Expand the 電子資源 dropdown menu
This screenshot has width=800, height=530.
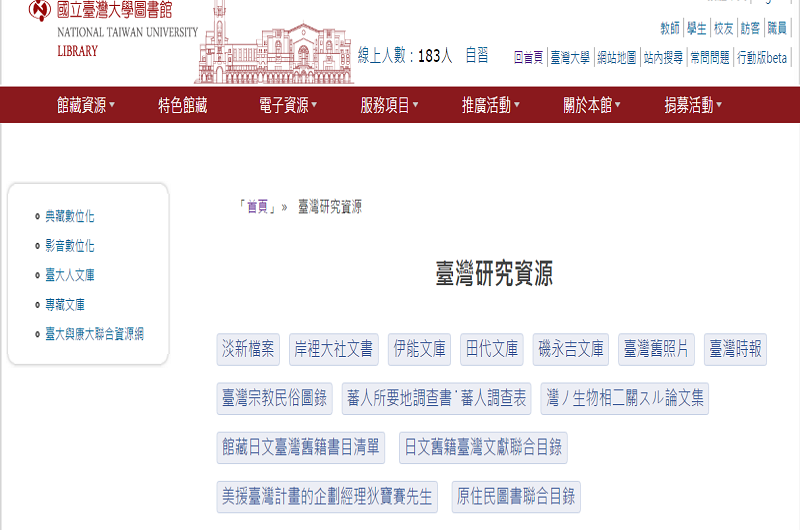(288, 105)
